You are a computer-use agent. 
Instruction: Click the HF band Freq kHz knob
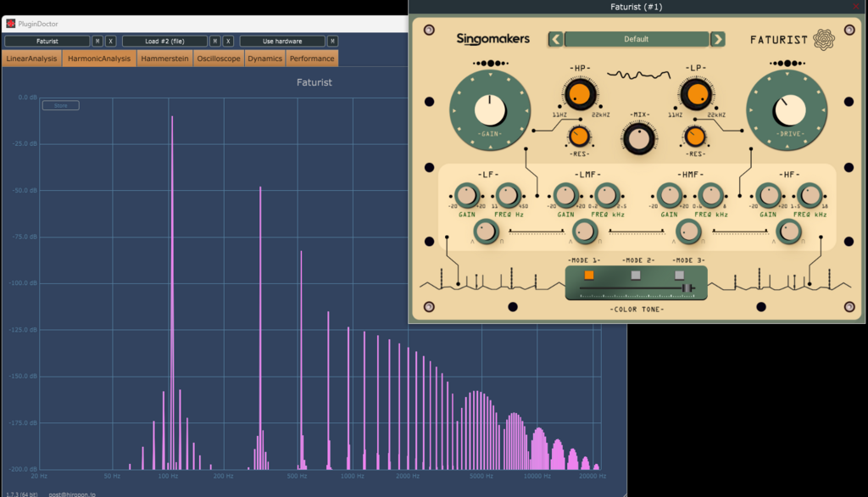pos(810,195)
